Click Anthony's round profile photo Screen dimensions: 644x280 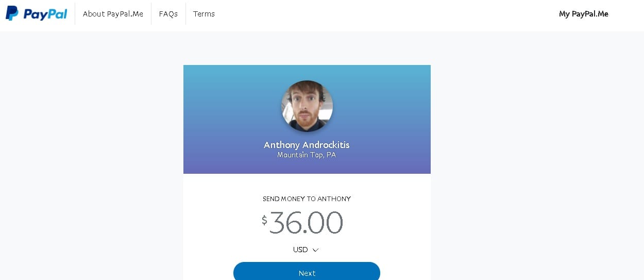pyautogui.click(x=307, y=106)
